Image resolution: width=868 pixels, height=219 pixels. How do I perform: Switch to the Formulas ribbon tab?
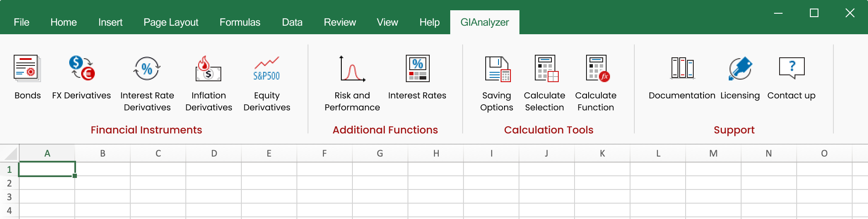(x=240, y=22)
